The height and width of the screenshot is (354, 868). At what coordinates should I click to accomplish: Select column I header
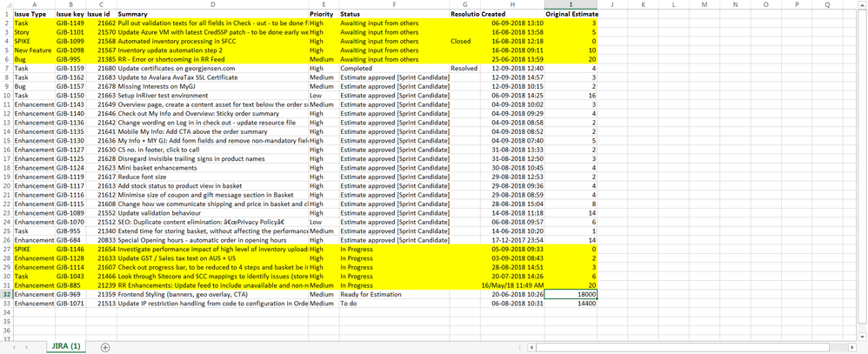[x=571, y=4]
